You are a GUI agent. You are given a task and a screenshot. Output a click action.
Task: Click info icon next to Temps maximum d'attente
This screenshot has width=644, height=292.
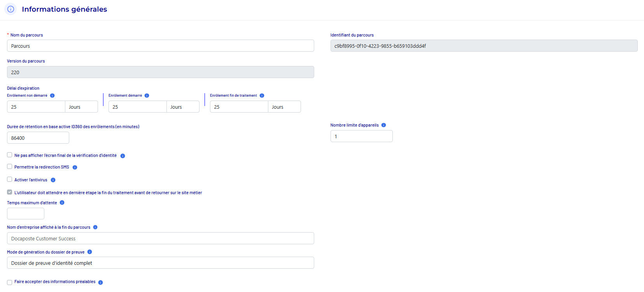[x=62, y=203]
